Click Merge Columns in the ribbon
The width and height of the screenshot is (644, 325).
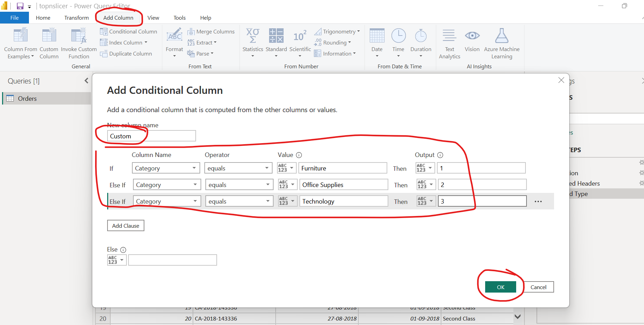point(211,31)
